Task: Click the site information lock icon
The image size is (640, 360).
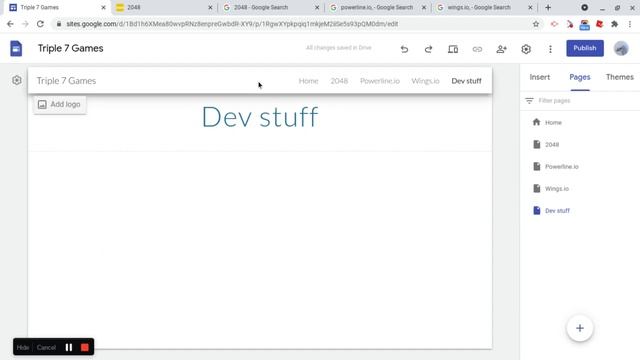Action: click(59, 24)
